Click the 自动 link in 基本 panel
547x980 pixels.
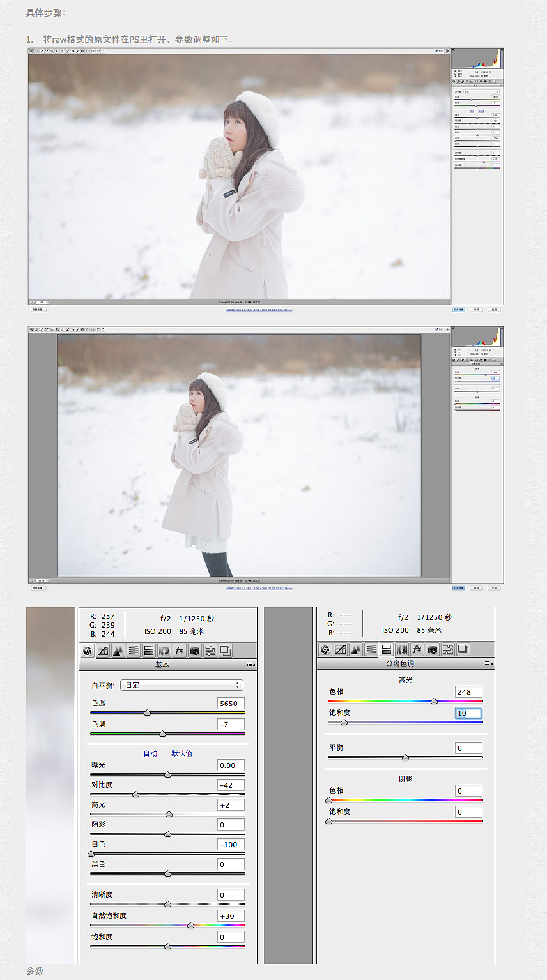pyautogui.click(x=150, y=753)
